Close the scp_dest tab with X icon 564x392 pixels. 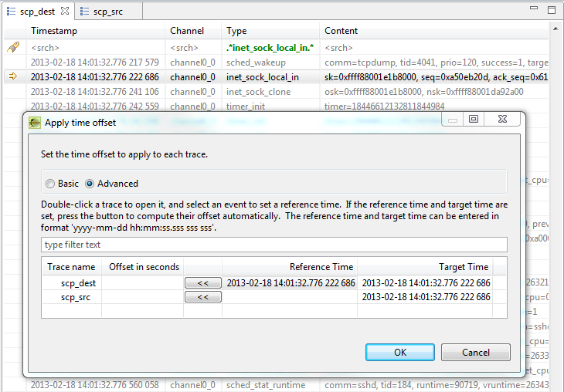[x=65, y=12]
